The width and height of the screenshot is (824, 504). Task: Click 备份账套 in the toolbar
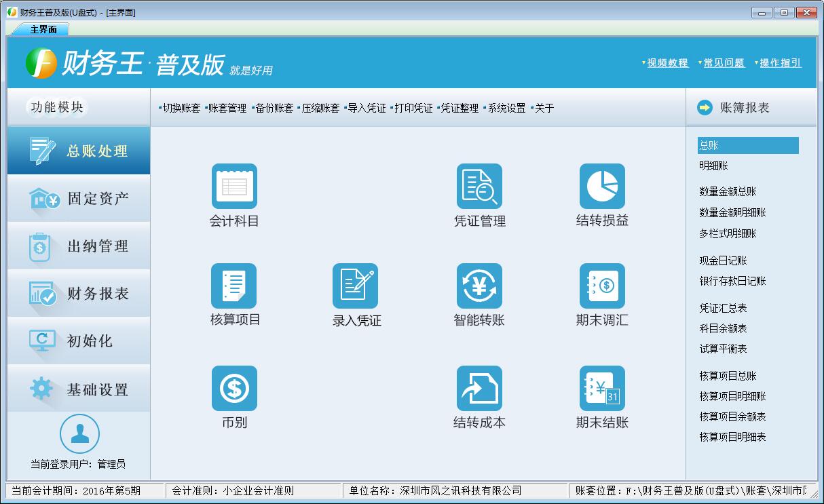[x=274, y=108]
